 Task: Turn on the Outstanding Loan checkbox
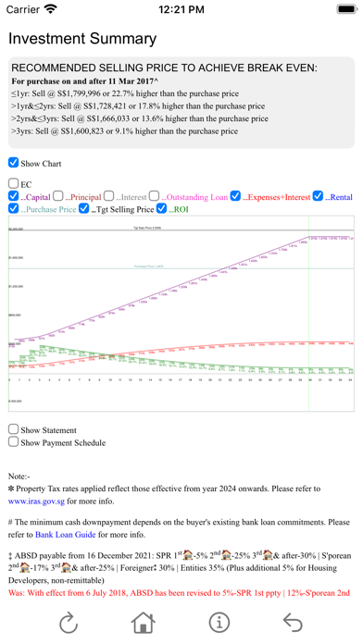tap(154, 196)
